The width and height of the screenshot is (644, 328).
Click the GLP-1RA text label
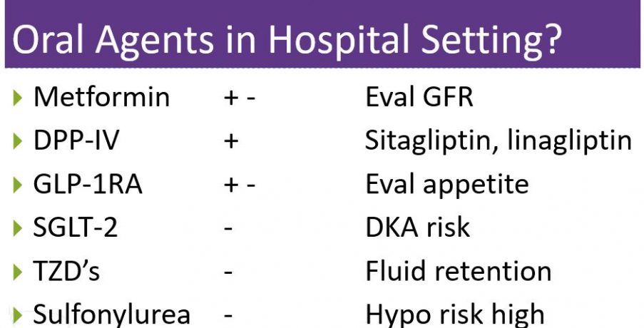[88, 184]
